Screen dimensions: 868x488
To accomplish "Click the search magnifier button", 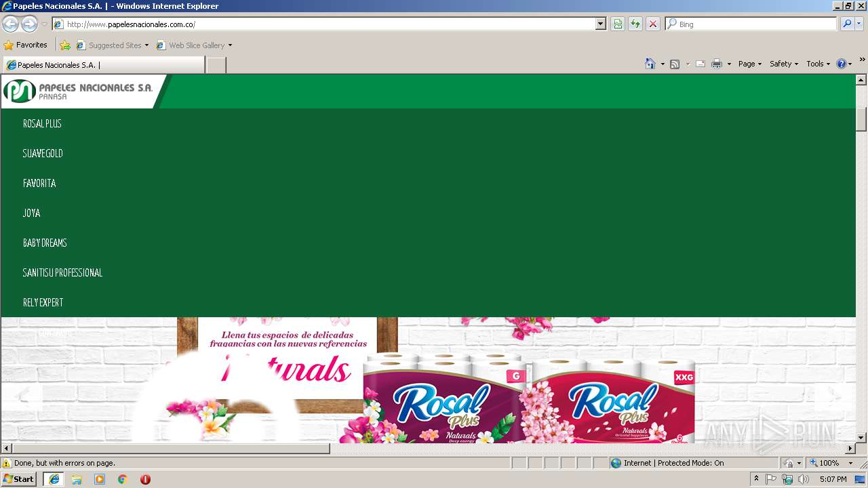I will coord(847,24).
